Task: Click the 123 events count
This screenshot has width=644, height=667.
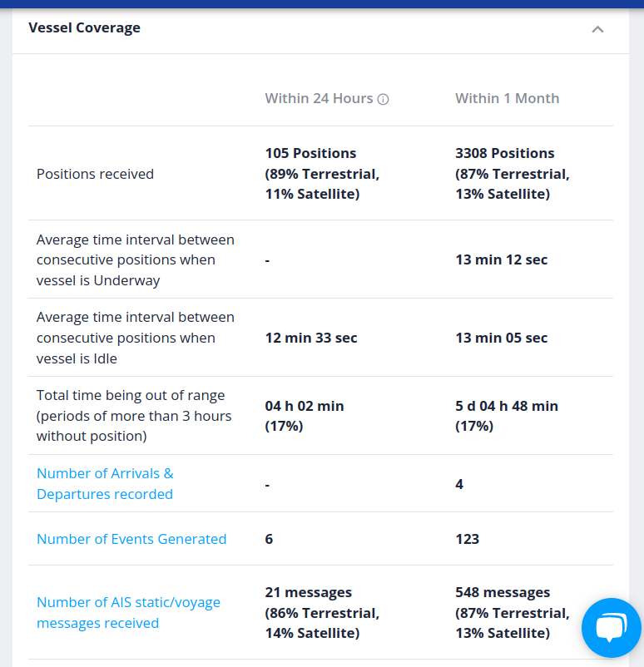Action: (x=468, y=539)
